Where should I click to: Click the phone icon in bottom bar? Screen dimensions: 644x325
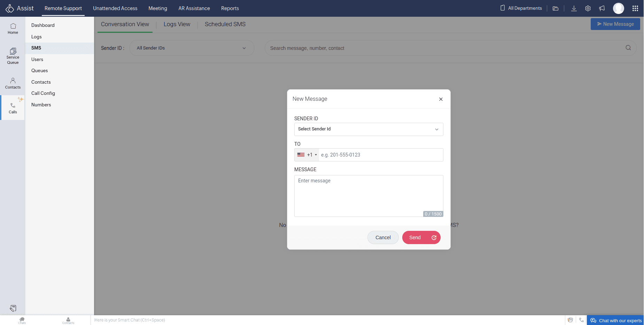point(581,320)
